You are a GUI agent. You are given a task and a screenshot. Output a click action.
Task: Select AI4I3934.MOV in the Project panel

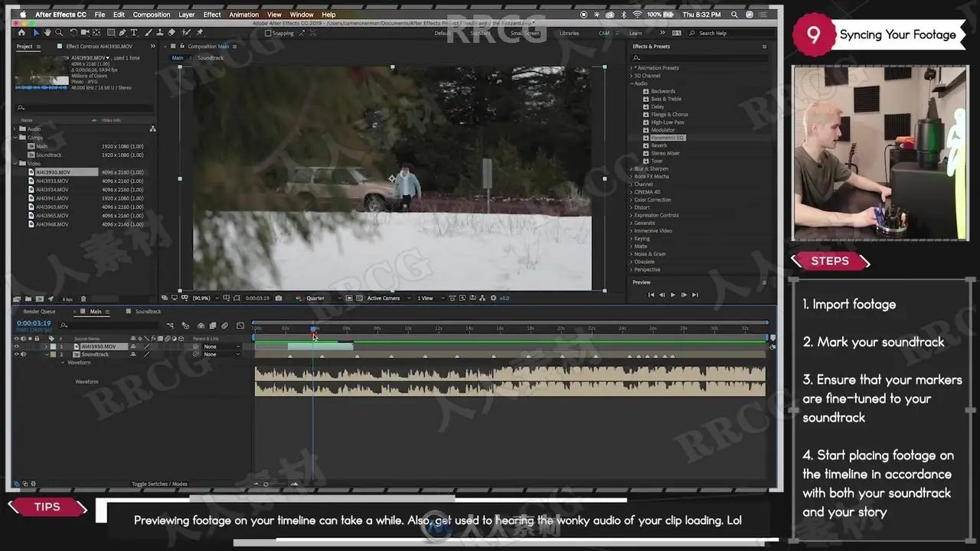(x=52, y=190)
